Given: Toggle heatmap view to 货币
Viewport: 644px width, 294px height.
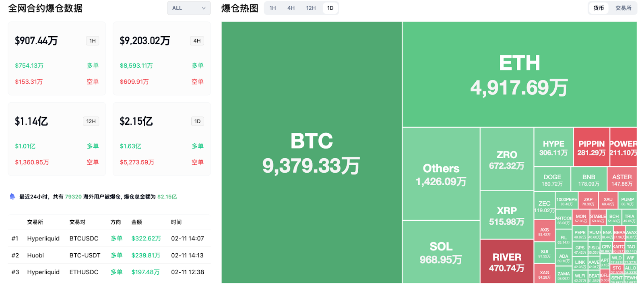Looking at the screenshot, I should [599, 8].
